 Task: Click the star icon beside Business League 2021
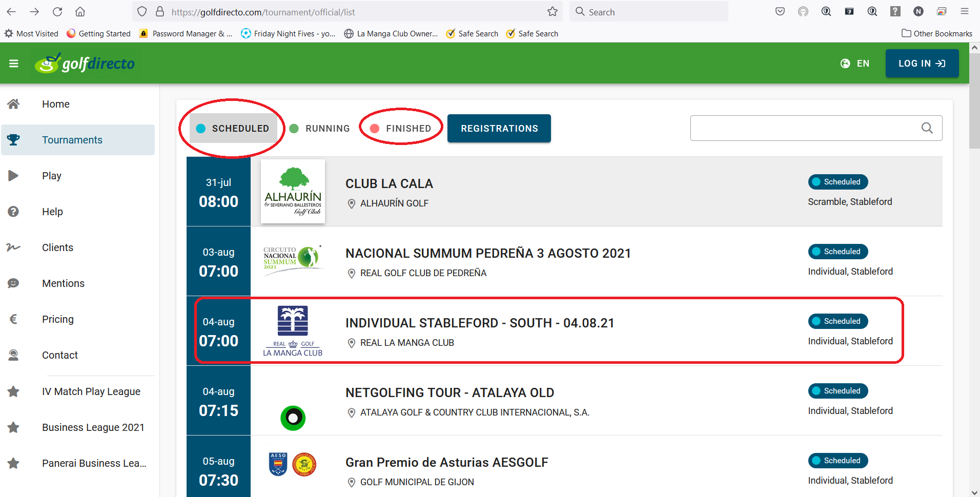tap(13, 427)
